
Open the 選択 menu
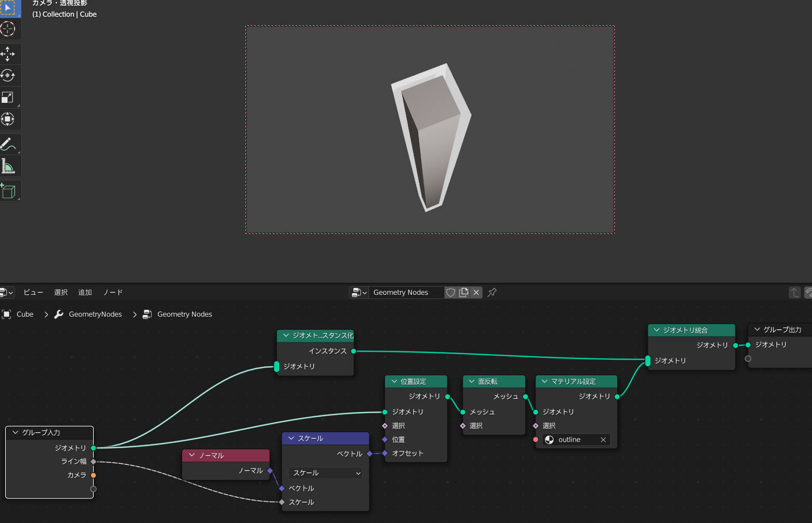[61, 293]
